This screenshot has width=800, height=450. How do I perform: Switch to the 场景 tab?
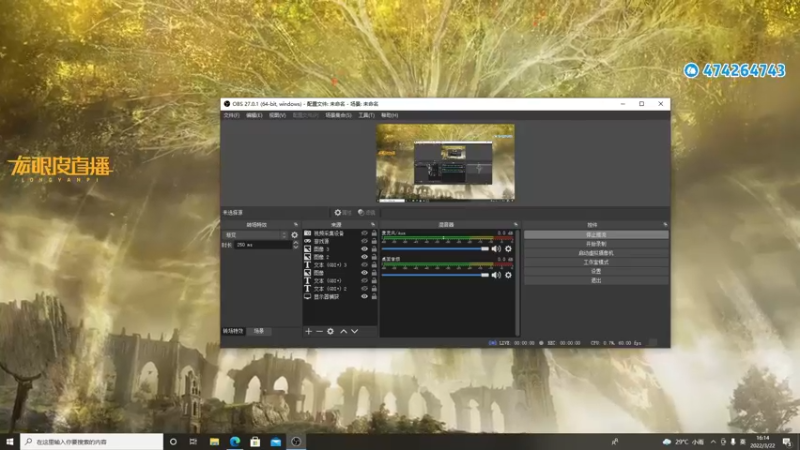259,331
